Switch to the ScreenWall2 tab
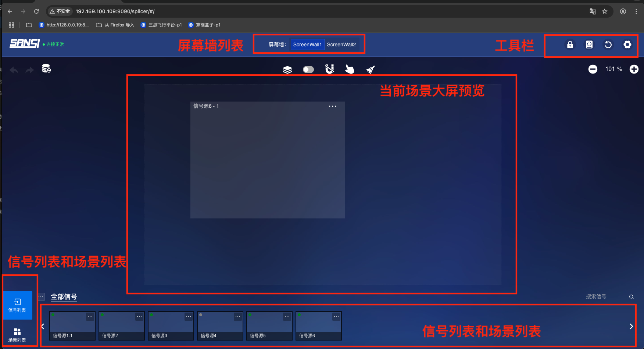Viewport: 644px width, 349px height. 341,44
